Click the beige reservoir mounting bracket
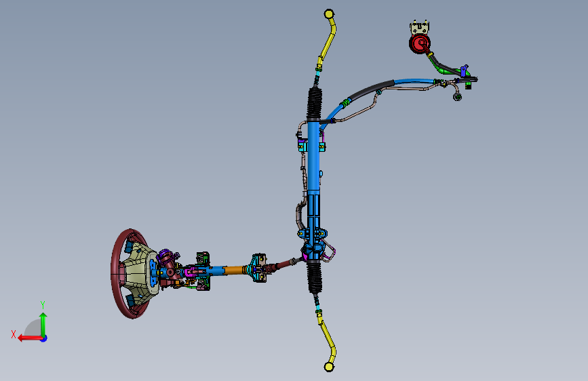The height and width of the screenshot is (381, 588). click(419, 28)
